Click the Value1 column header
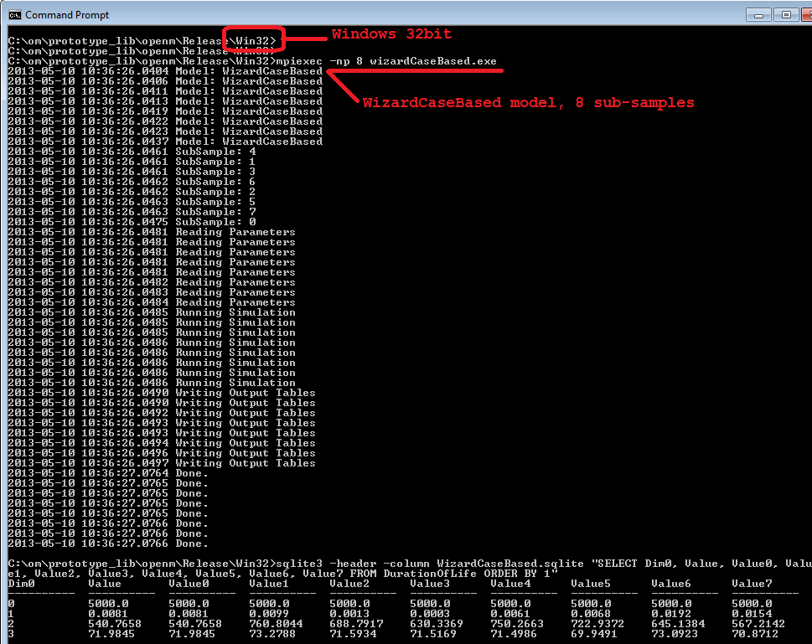The width and height of the screenshot is (812, 644). [269, 584]
